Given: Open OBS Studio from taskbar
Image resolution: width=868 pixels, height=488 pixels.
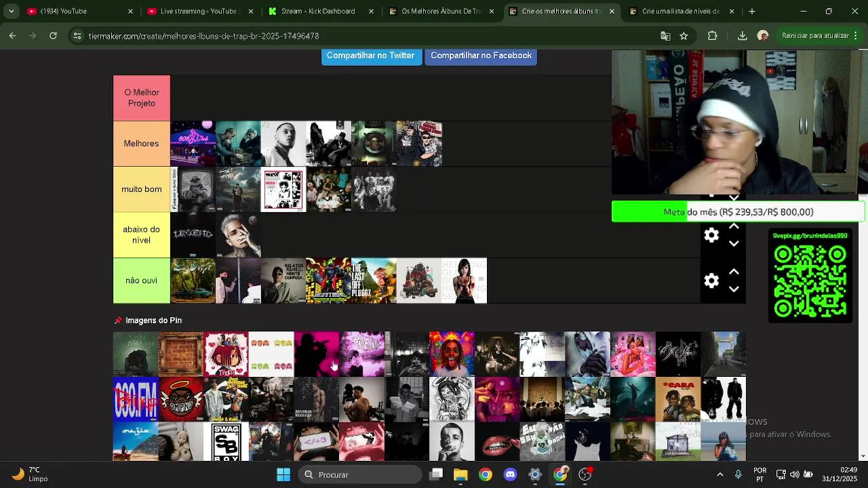Looking at the screenshot, I should pos(585,474).
